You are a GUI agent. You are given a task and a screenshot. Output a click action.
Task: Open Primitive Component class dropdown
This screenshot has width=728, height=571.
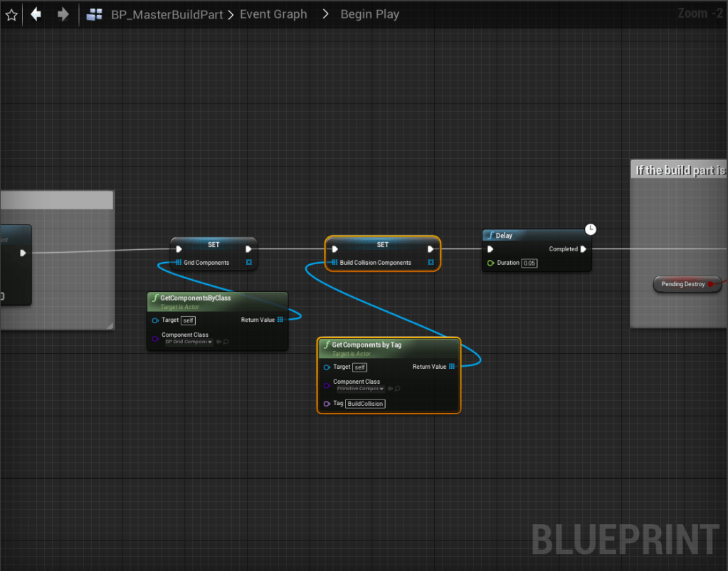[x=362, y=389]
